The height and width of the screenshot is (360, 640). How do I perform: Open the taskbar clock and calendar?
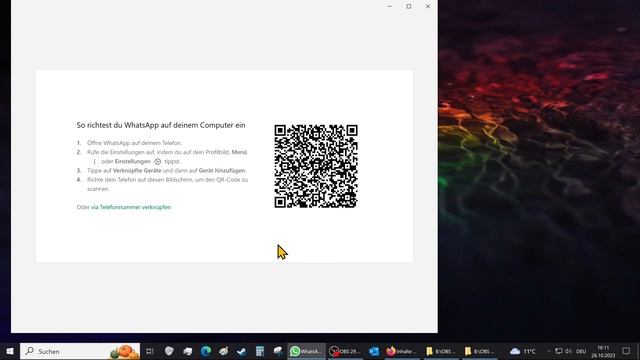point(603,351)
